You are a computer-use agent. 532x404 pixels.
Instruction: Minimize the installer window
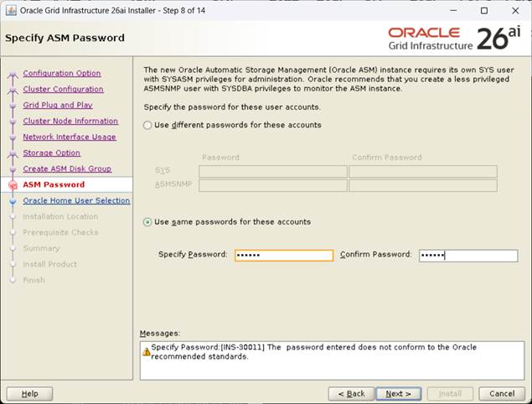(453, 11)
